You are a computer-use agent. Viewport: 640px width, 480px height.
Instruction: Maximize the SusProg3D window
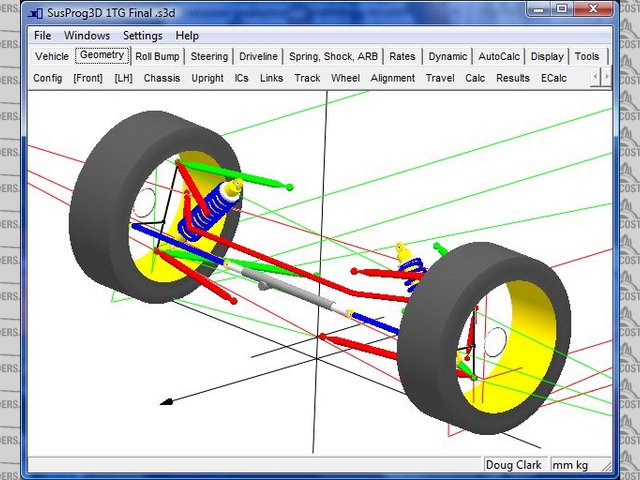coord(562,9)
